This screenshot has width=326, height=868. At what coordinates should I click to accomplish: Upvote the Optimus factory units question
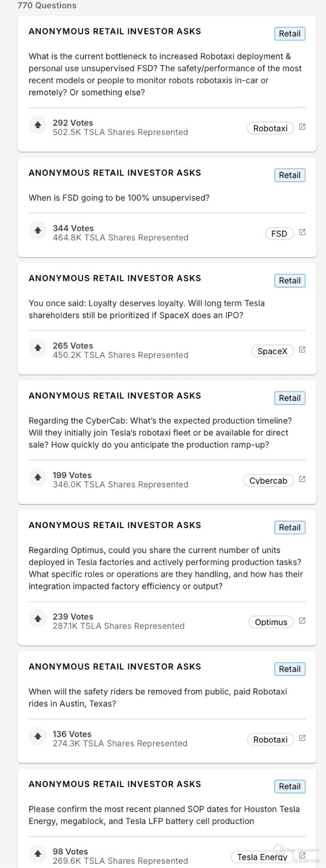point(38,619)
